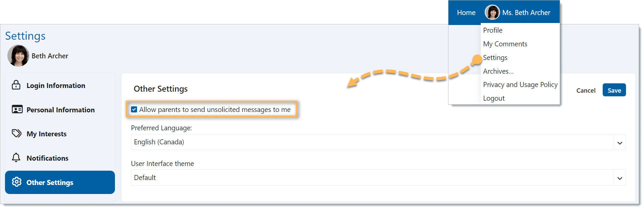Open Privacy and Usage Policy menu entry
Viewport: 644px width, 209px height.
pos(520,85)
